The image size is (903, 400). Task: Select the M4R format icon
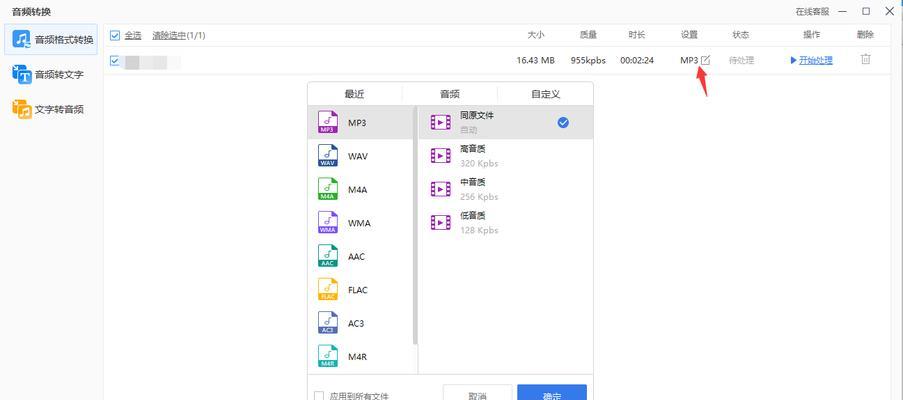point(328,356)
